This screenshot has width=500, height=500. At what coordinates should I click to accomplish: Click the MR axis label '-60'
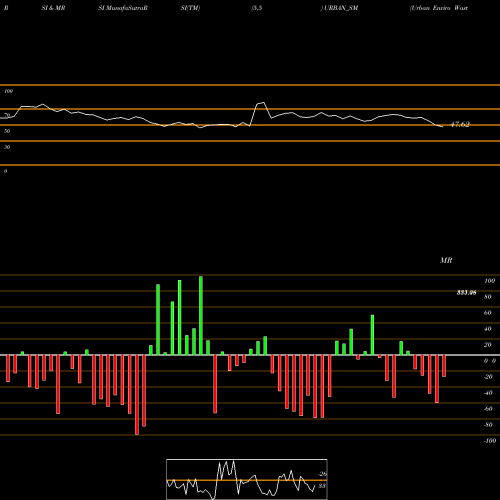click(488, 409)
